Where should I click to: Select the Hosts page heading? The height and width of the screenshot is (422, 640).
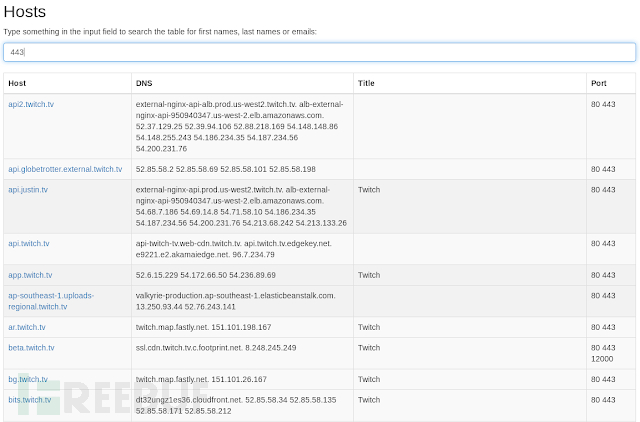(x=25, y=11)
